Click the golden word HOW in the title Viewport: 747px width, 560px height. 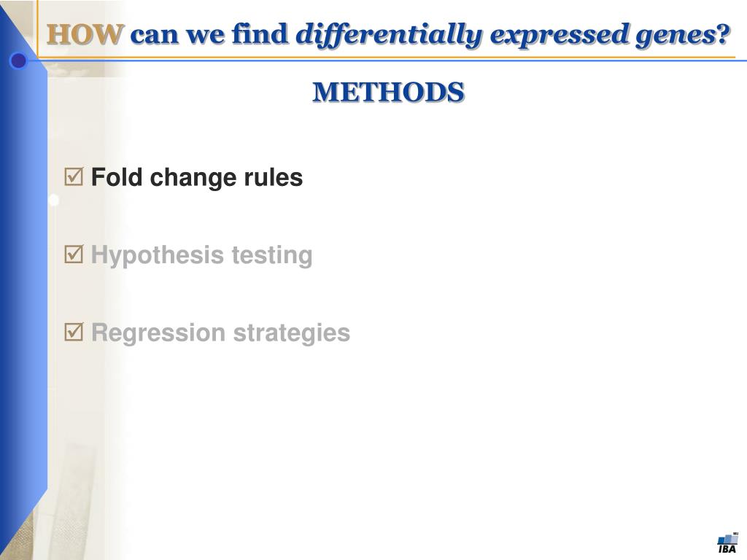coord(85,35)
